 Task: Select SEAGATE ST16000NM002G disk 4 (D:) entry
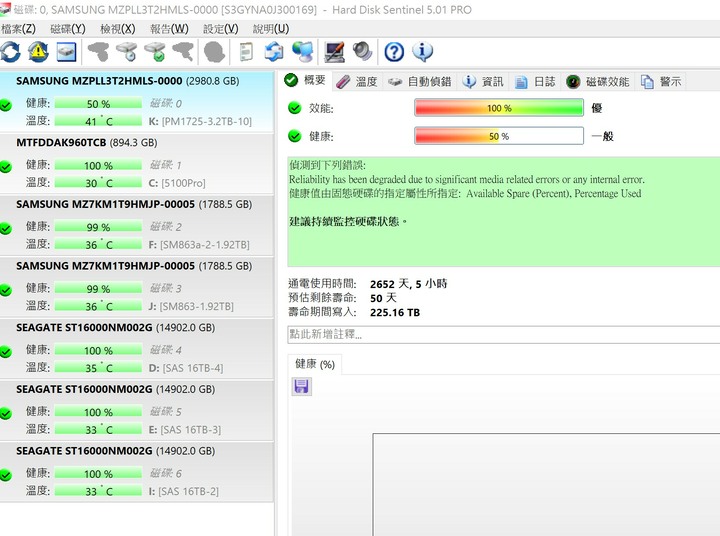coord(137,349)
